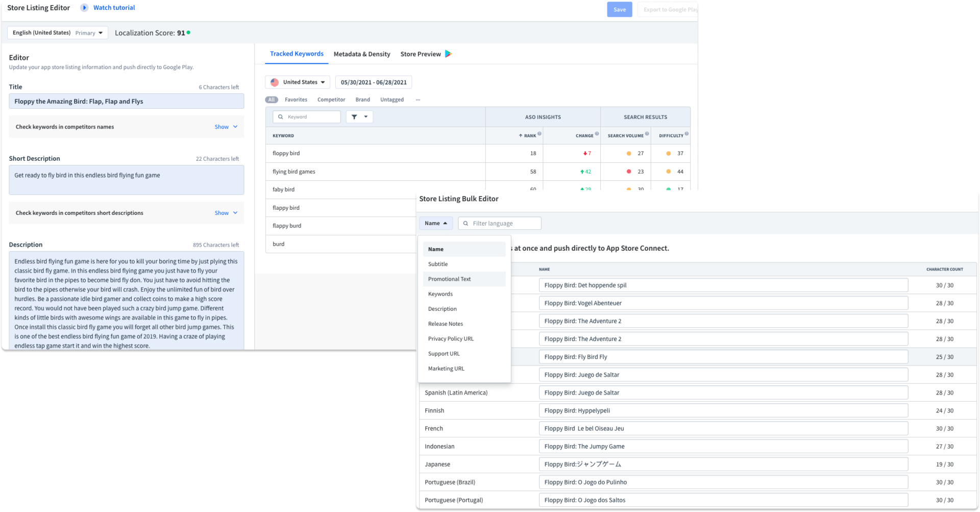The image size is (980, 512).
Task: Choose Subtitle from the field menu
Action: click(x=464, y=264)
